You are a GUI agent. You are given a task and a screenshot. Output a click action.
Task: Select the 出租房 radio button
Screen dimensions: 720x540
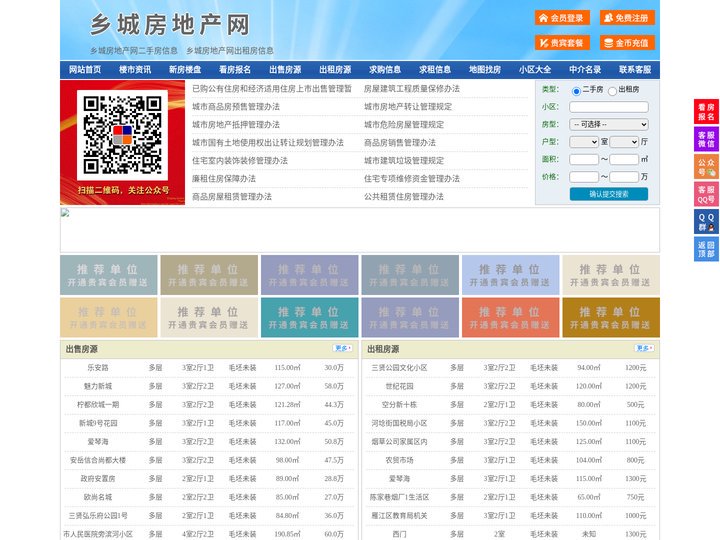pyautogui.click(x=612, y=91)
